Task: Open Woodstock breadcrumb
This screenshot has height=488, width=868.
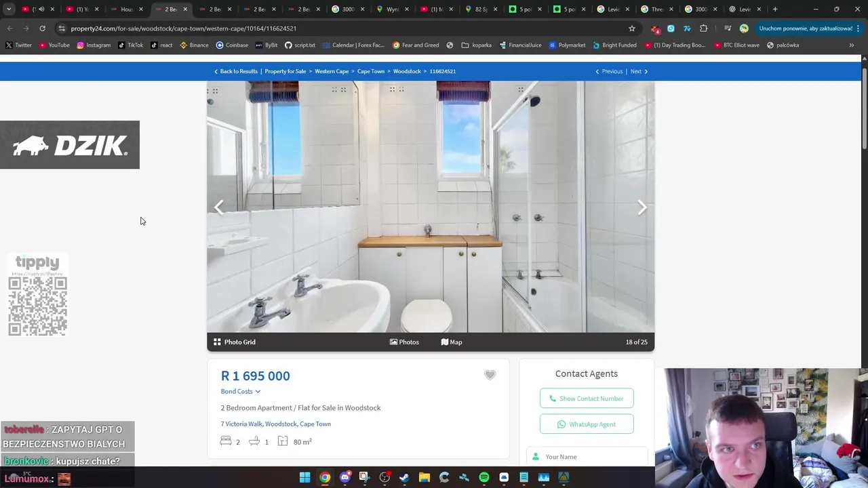Action: tap(407, 71)
